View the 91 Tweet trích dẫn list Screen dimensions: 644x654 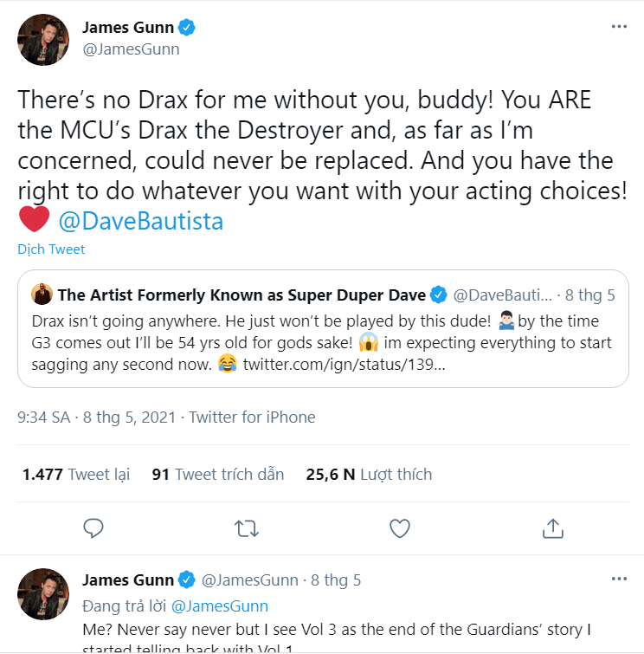[218, 474]
